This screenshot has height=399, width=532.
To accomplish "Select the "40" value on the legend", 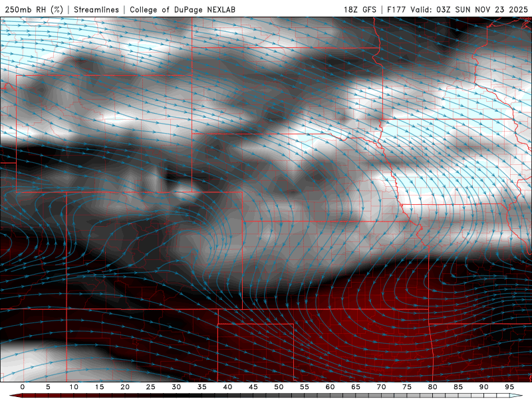I will point(227,387).
